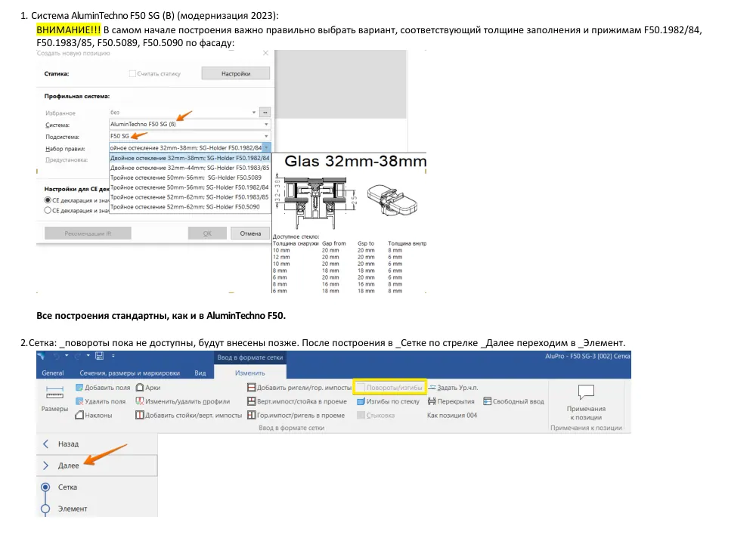Tick the Считать статику checkbox
This screenshot has height=535, width=756.
(132, 74)
